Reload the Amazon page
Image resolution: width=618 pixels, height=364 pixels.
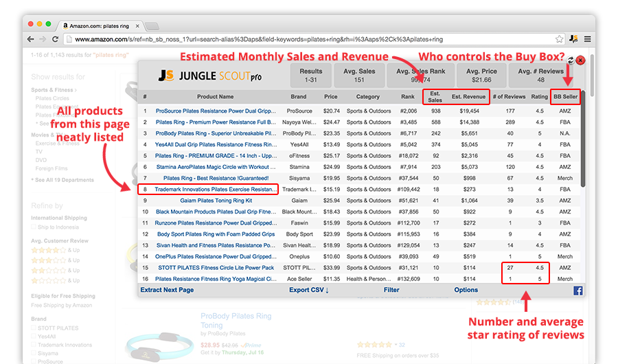click(x=55, y=39)
